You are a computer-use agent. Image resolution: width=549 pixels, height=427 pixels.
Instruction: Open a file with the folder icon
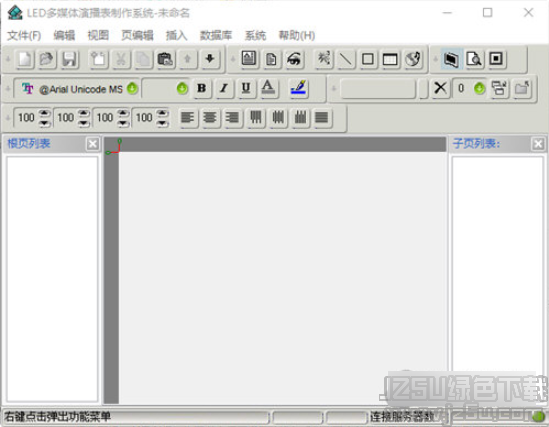pyautogui.click(x=47, y=59)
